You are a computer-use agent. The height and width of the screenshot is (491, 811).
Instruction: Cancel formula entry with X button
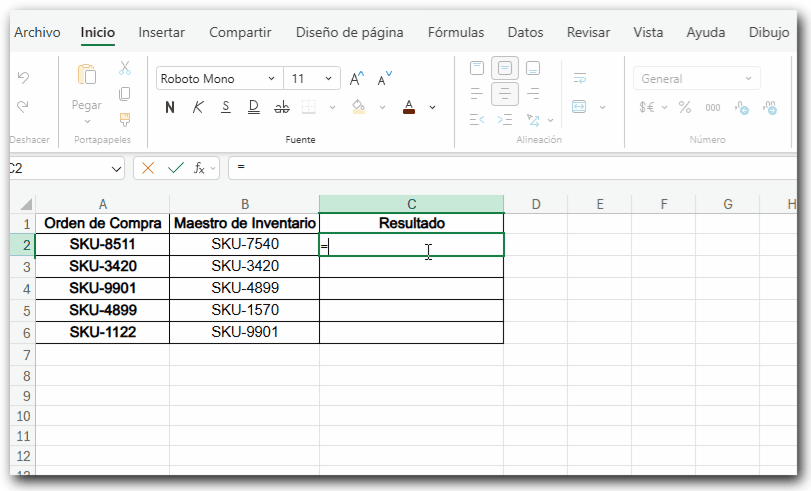148,168
